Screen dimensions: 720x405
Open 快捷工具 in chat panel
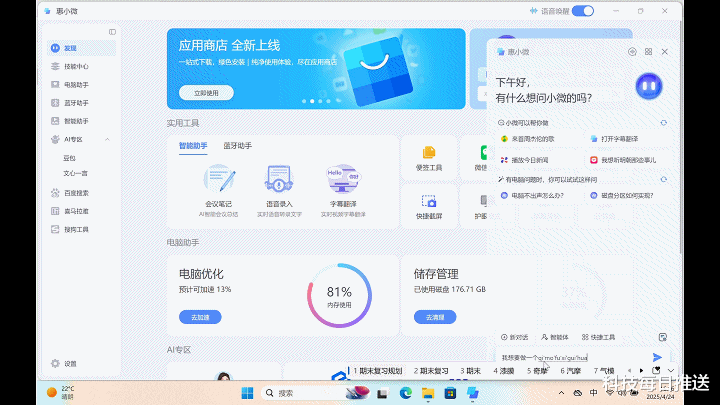(x=598, y=337)
